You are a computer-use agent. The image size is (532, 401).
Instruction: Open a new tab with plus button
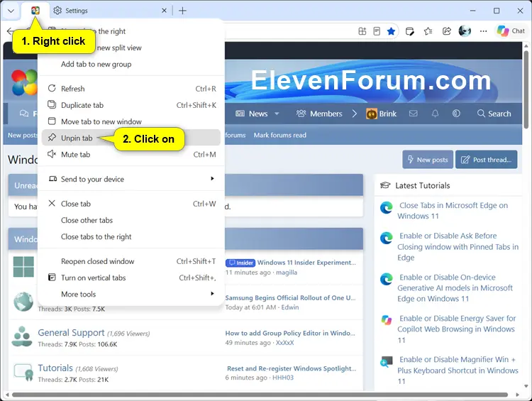point(182,11)
